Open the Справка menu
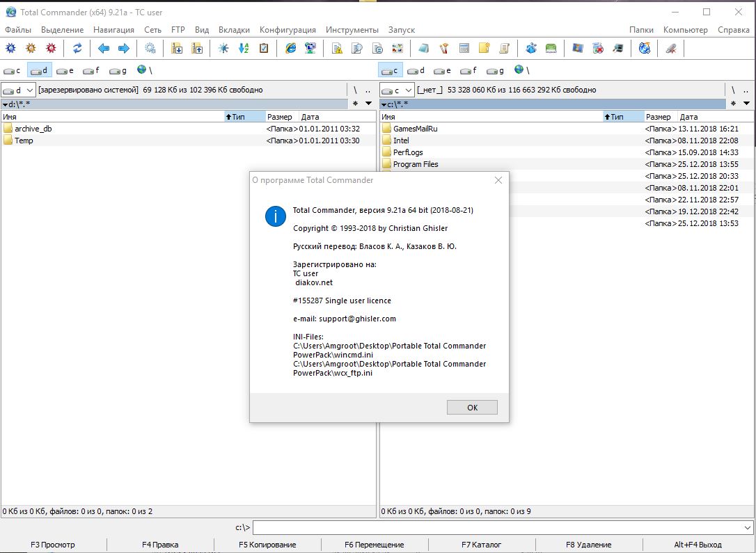This screenshot has height=553, width=756. [x=733, y=30]
